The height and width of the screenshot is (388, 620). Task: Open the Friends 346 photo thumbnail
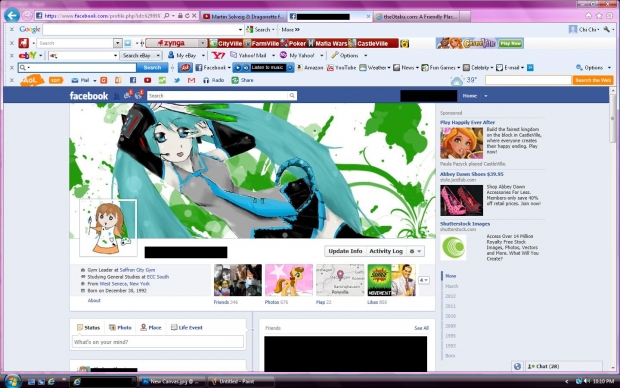click(238, 280)
